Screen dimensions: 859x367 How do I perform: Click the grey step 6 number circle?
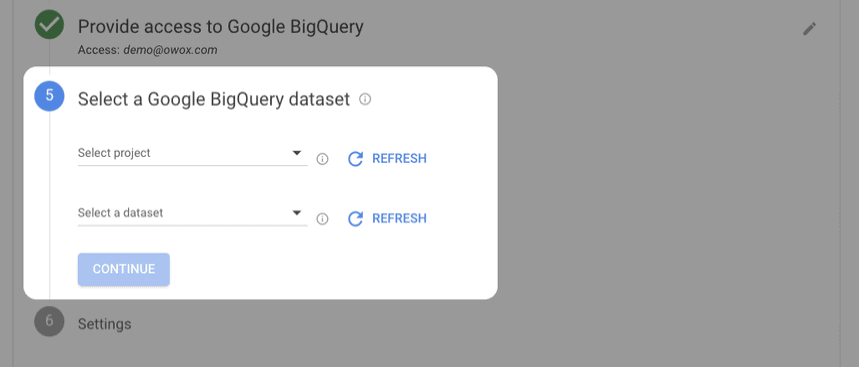pyautogui.click(x=49, y=321)
